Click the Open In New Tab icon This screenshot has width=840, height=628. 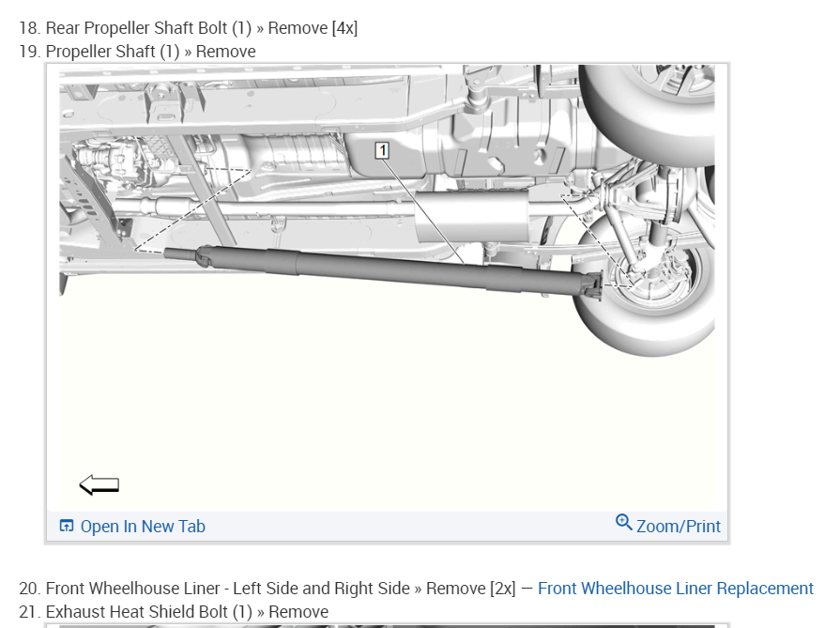point(67,526)
